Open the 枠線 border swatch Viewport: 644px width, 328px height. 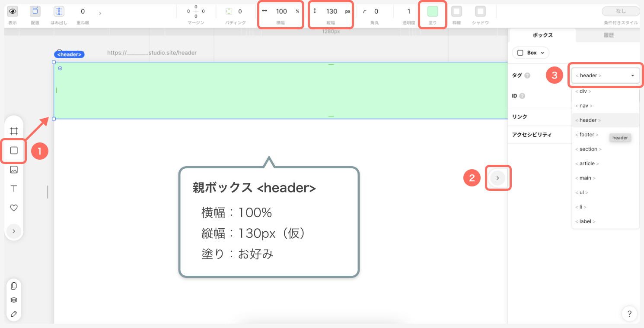point(456,12)
